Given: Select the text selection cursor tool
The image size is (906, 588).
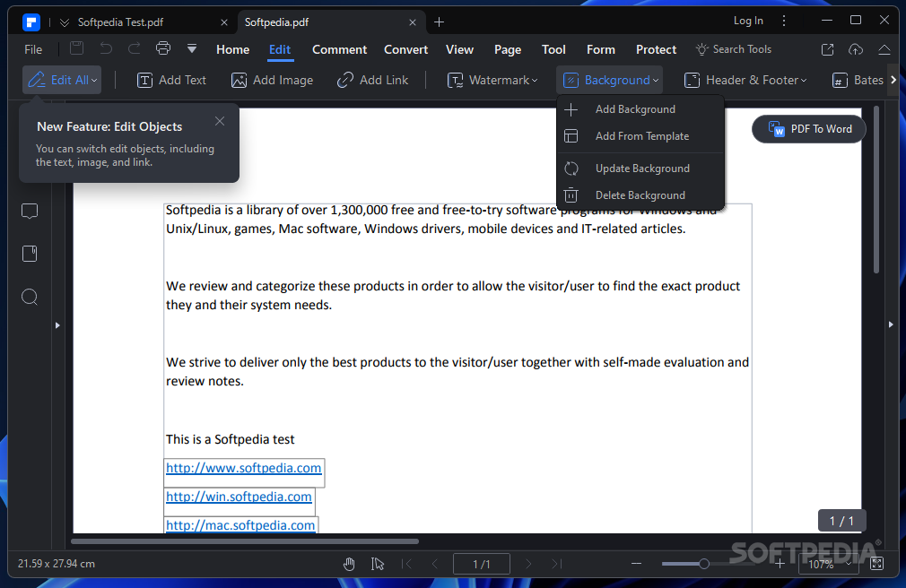Looking at the screenshot, I should pos(378,564).
